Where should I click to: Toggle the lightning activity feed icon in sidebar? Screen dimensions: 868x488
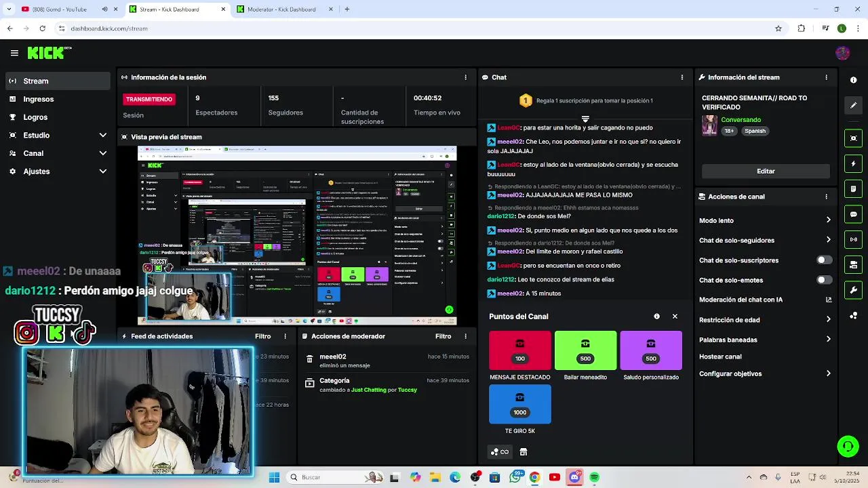(x=853, y=163)
